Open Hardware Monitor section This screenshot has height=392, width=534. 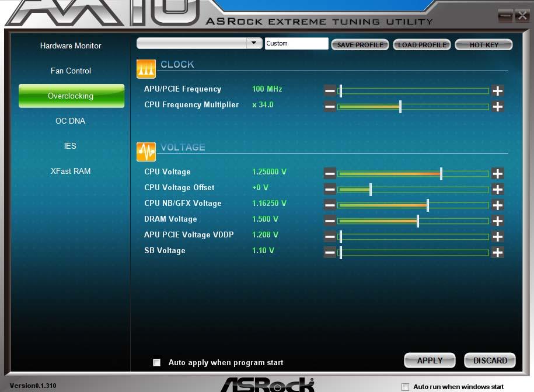tap(71, 45)
